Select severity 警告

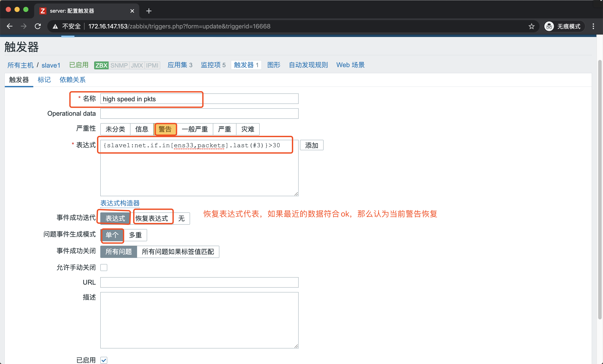165,129
